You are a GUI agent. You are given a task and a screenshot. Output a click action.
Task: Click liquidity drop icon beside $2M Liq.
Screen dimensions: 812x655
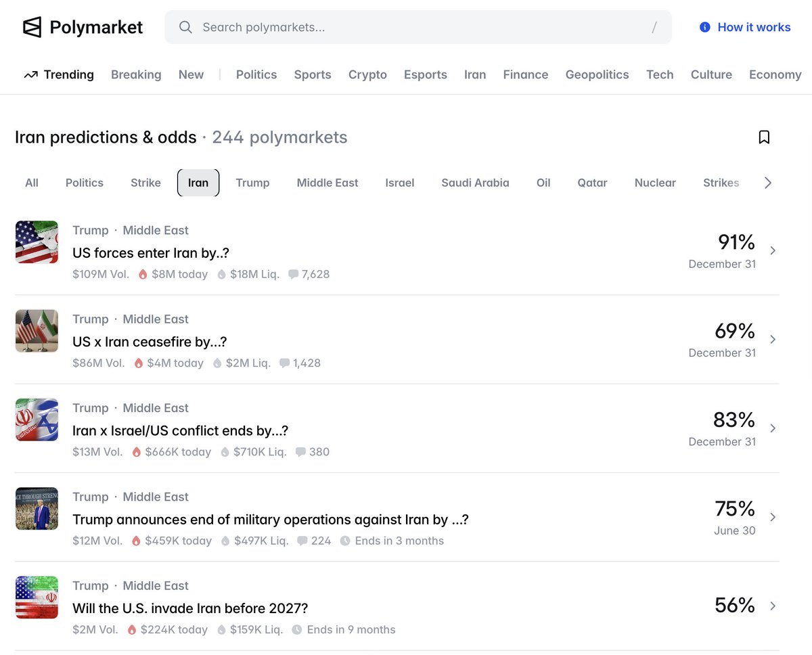[217, 363]
